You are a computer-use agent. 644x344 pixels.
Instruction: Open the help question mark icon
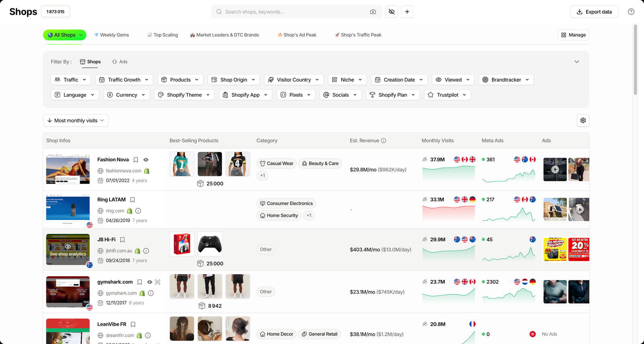click(x=631, y=12)
